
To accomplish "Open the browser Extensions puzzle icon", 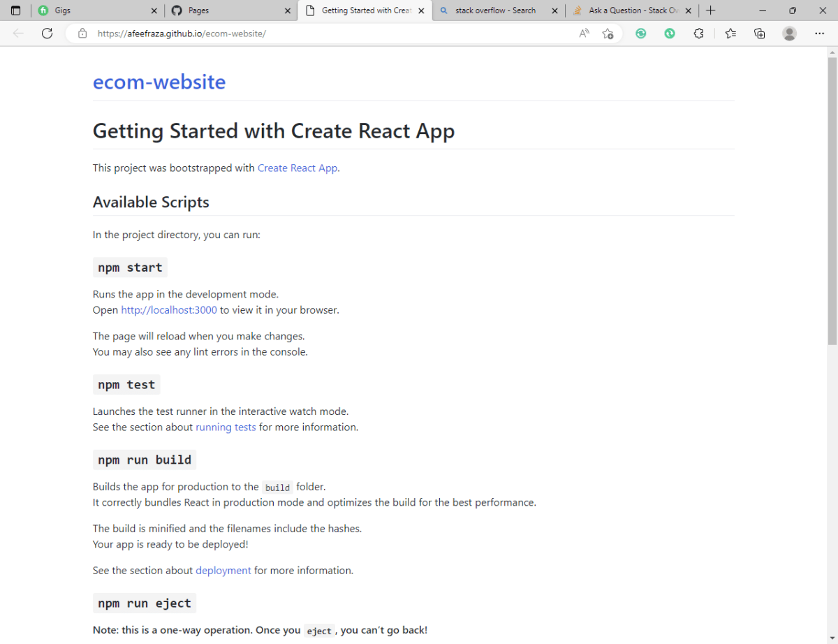I will (x=698, y=33).
